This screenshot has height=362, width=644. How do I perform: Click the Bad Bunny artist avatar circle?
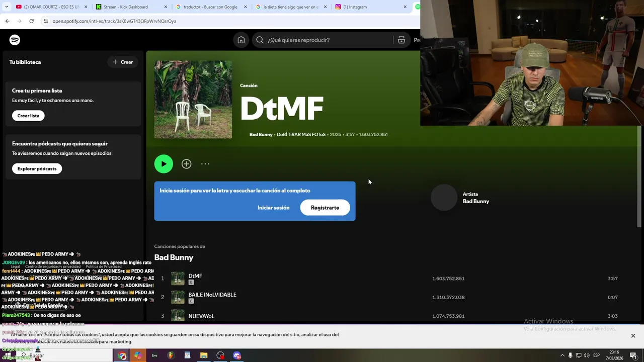pos(444,198)
